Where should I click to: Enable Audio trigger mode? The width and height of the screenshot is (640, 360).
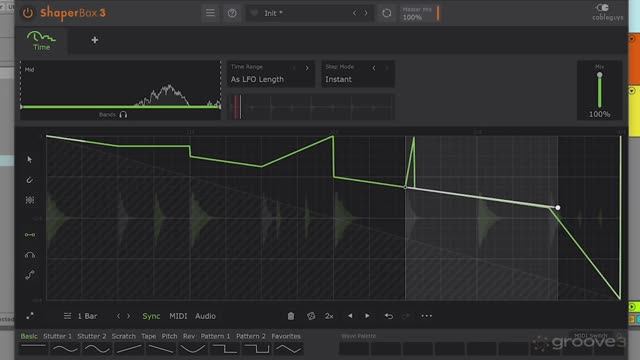pyautogui.click(x=205, y=316)
